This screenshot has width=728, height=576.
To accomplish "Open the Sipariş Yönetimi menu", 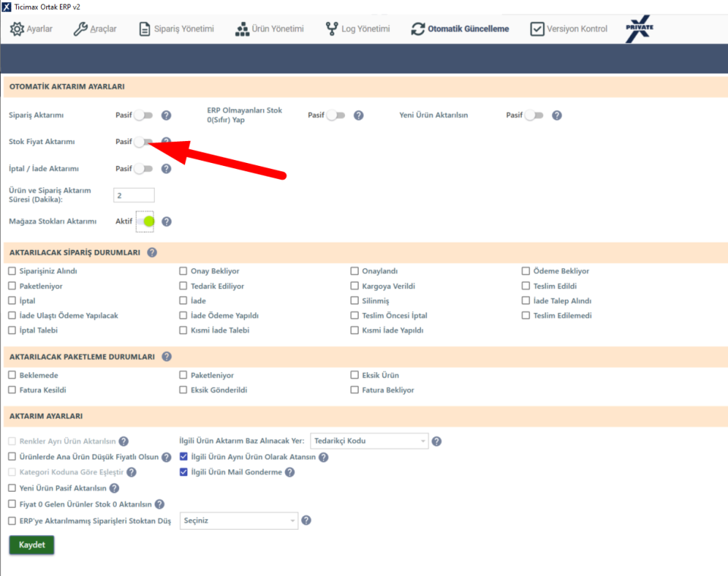I will pyautogui.click(x=177, y=29).
